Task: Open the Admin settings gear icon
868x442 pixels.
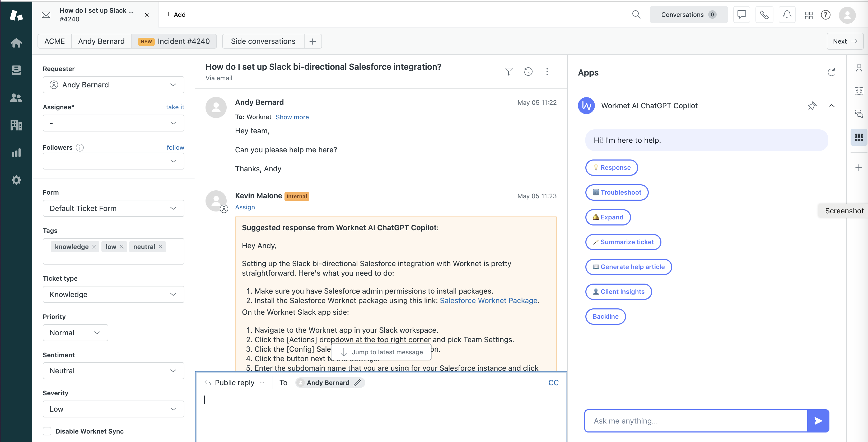Action: point(16,180)
